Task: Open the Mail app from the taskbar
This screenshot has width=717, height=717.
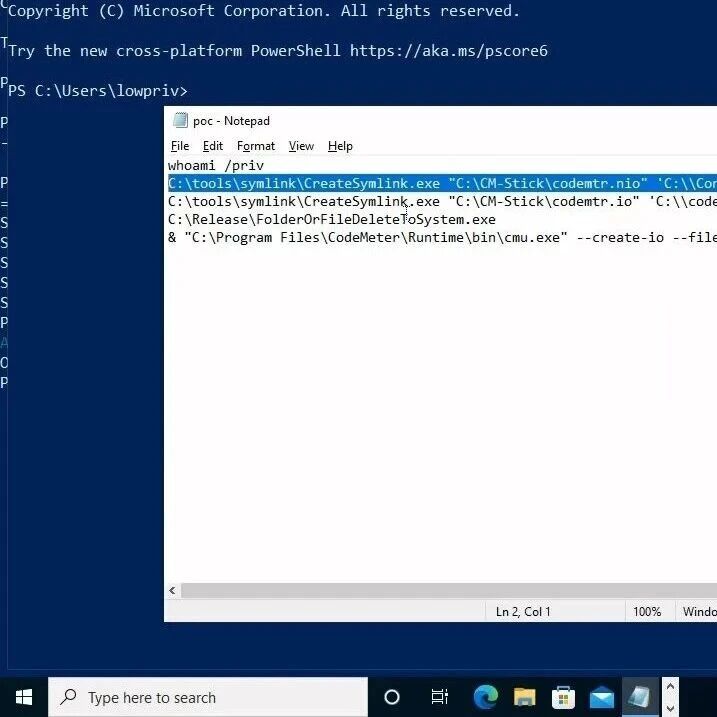Action: (x=602, y=698)
